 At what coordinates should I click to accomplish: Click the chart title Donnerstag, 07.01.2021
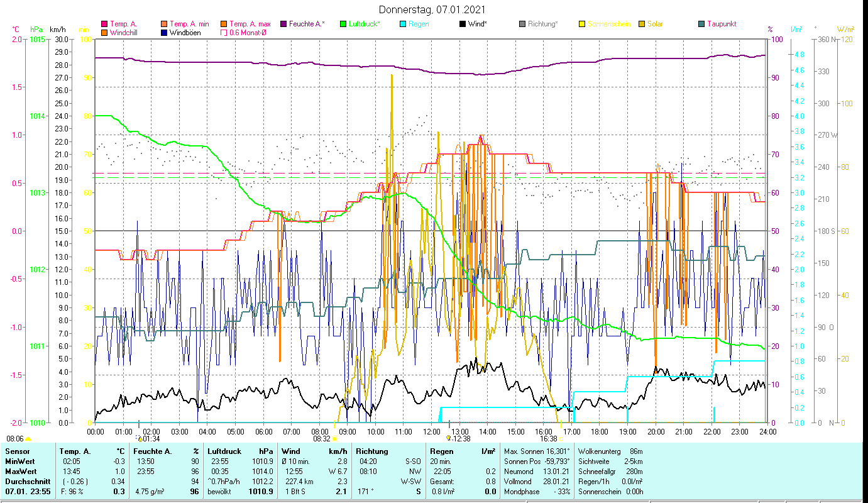point(432,10)
